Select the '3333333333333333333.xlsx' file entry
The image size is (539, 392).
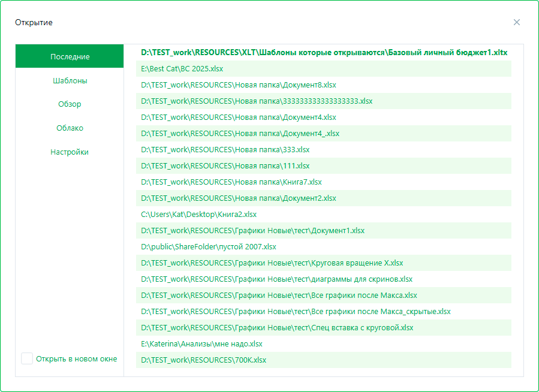click(257, 101)
